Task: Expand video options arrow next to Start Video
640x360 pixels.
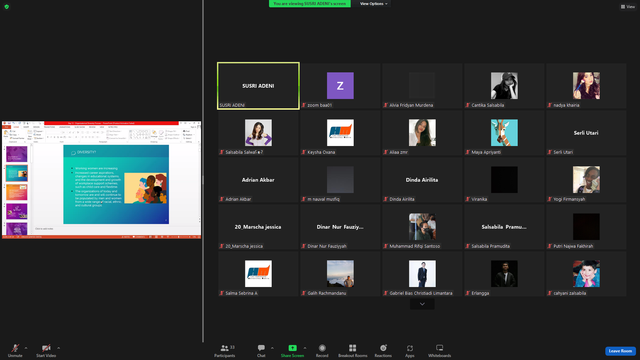Action: (x=58, y=348)
